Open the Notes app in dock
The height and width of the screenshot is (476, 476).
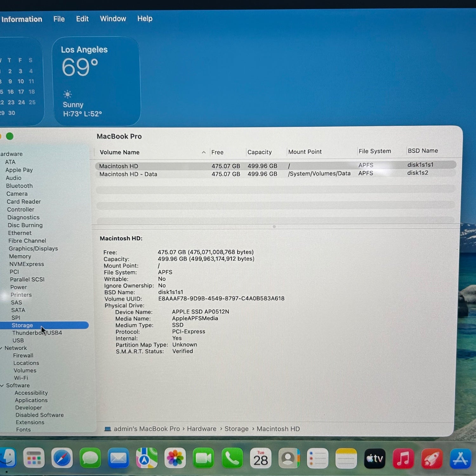(346, 458)
